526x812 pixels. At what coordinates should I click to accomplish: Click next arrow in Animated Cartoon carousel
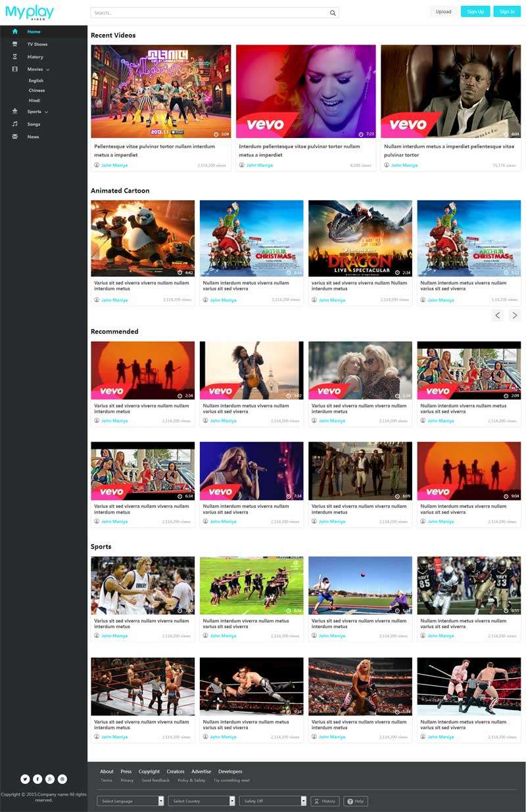(x=514, y=315)
